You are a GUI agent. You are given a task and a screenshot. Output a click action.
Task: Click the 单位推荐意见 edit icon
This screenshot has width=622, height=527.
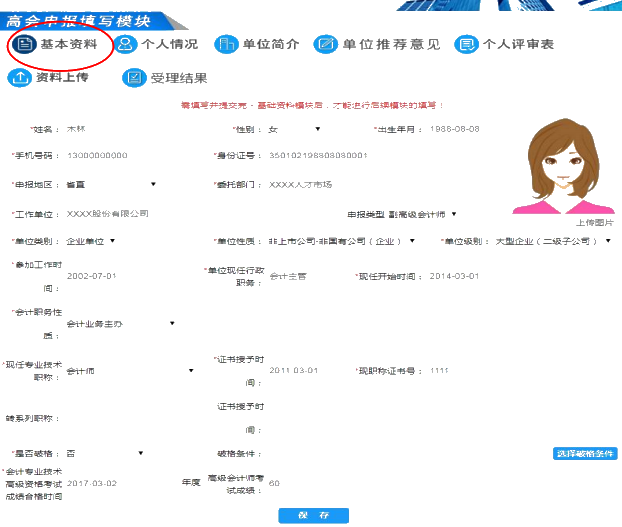[x=326, y=44]
